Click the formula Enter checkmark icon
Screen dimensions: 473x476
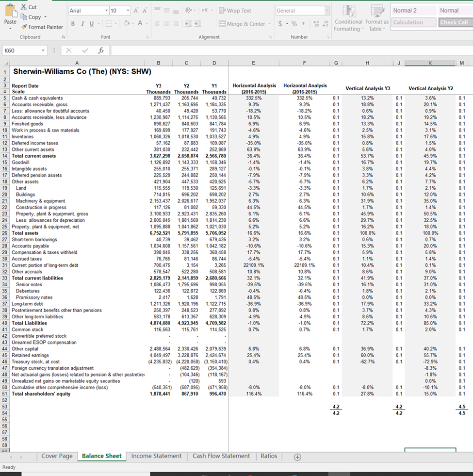click(85, 50)
